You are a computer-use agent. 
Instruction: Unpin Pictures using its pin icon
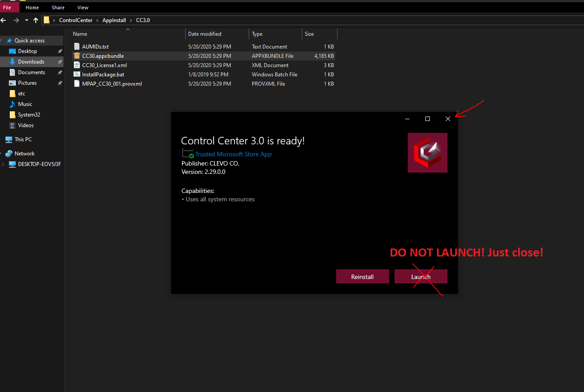pyautogui.click(x=60, y=83)
